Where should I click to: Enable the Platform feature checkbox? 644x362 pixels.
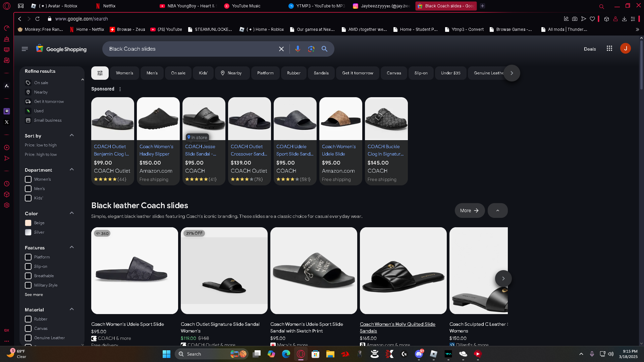(x=28, y=257)
